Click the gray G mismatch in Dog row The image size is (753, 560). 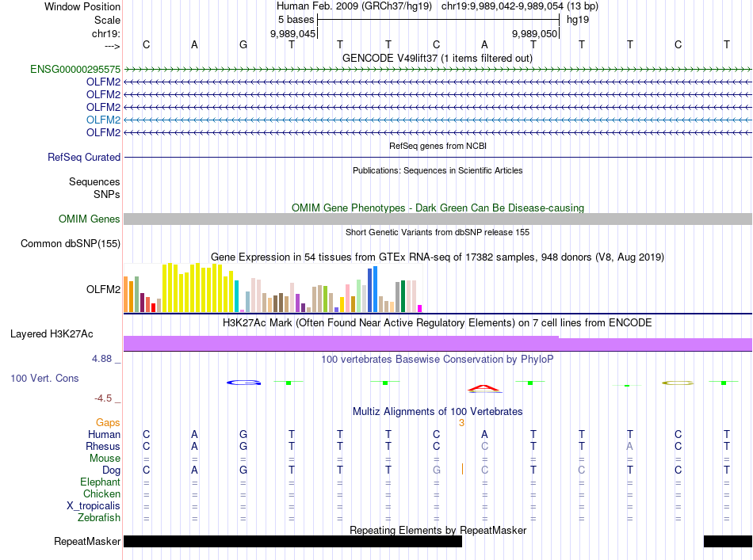(436, 470)
